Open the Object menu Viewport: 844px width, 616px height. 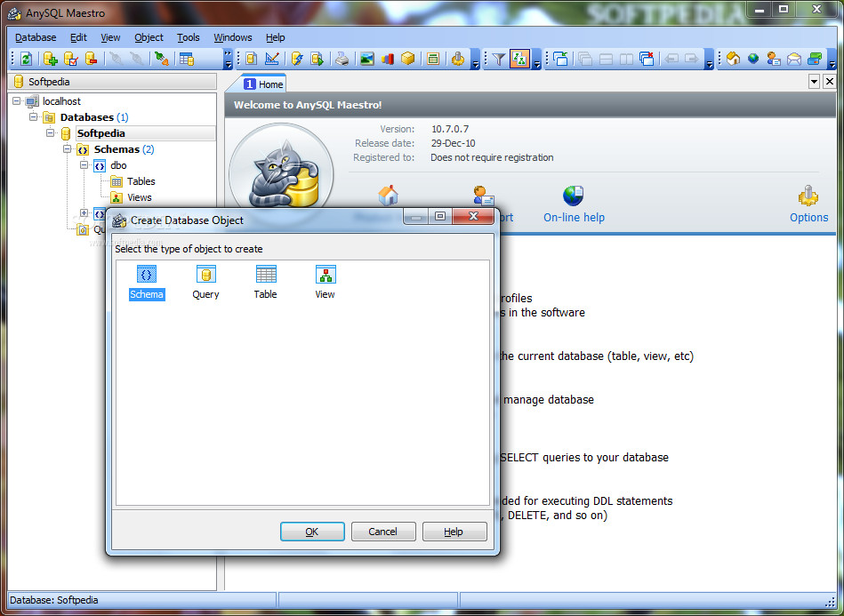[x=149, y=37]
